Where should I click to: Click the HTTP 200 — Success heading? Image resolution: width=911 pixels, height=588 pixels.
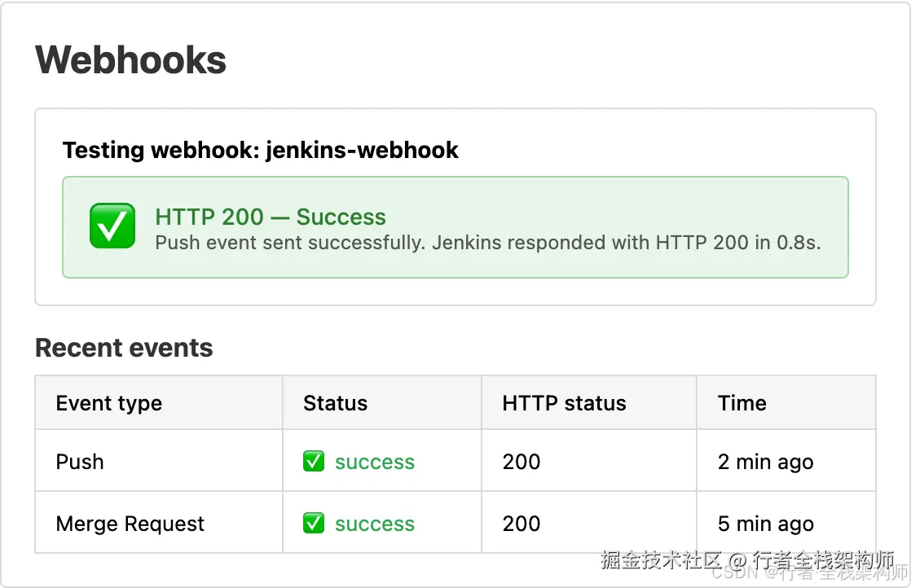[x=271, y=217]
